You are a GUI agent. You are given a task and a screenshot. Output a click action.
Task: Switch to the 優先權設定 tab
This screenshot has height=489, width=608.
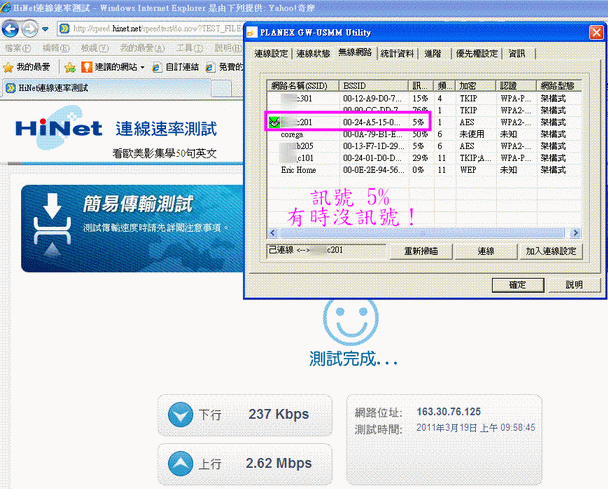[x=477, y=54]
